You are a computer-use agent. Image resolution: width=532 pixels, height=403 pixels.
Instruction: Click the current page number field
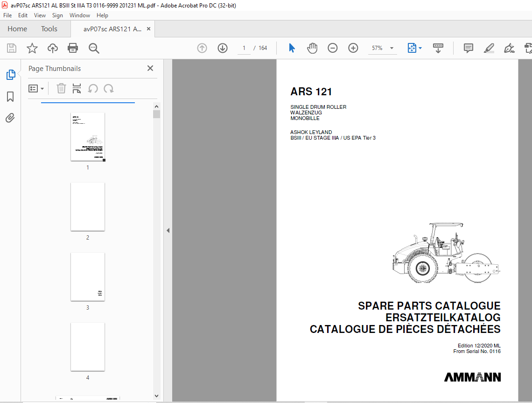(244, 48)
